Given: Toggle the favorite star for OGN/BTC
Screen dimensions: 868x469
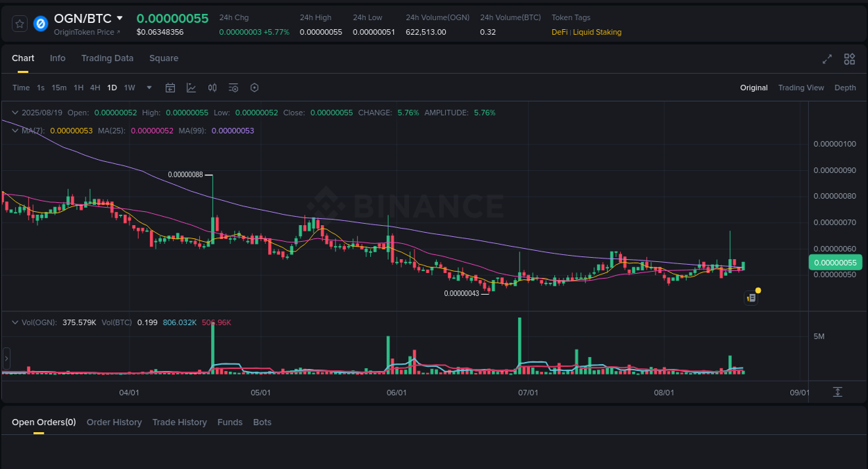Looking at the screenshot, I should click(19, 23).
